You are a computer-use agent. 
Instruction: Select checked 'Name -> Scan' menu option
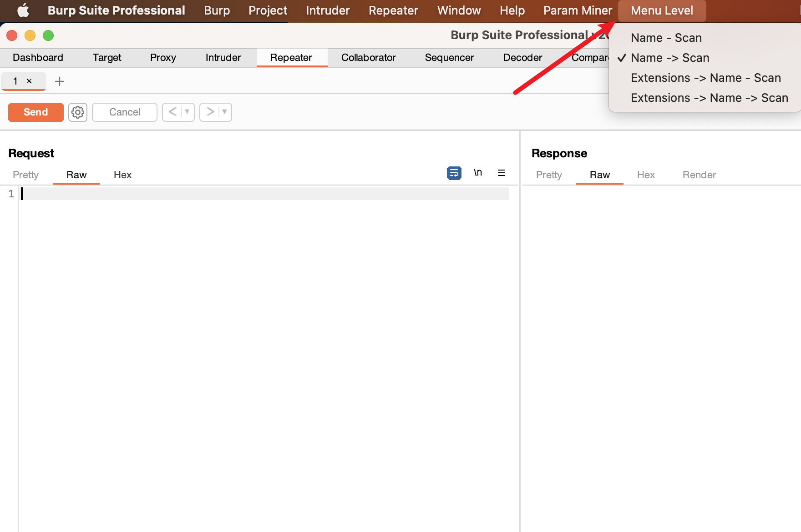[670, 58]
